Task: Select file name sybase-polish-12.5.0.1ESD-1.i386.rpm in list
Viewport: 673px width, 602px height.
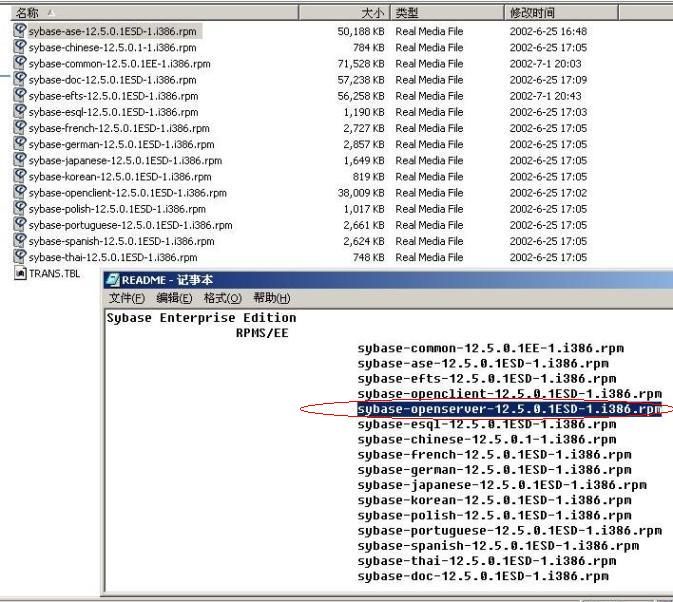Action: point(117,209)
